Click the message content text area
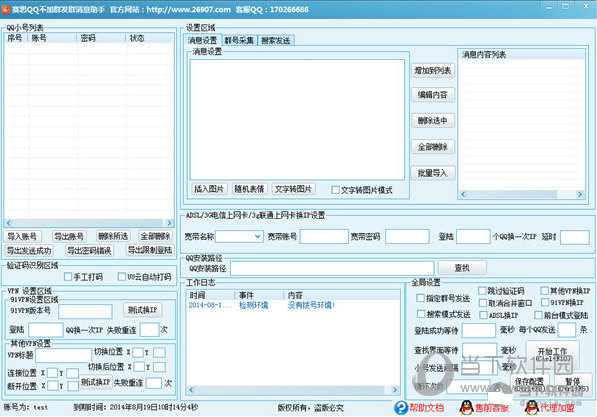Image resolution: width=597 pixels, height=417 pixels. 297,120
